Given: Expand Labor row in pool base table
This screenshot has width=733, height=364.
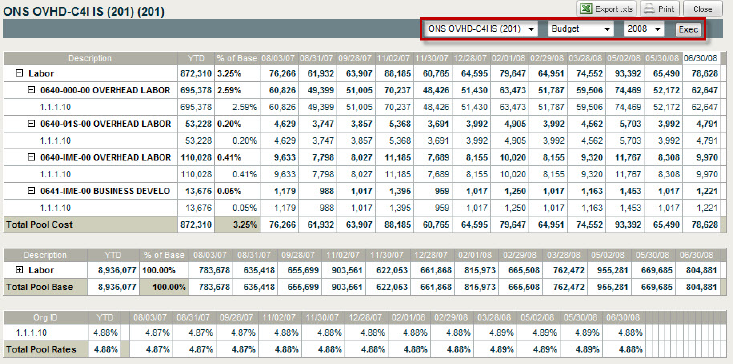Looking at the screenshot, I should [19, 270].
